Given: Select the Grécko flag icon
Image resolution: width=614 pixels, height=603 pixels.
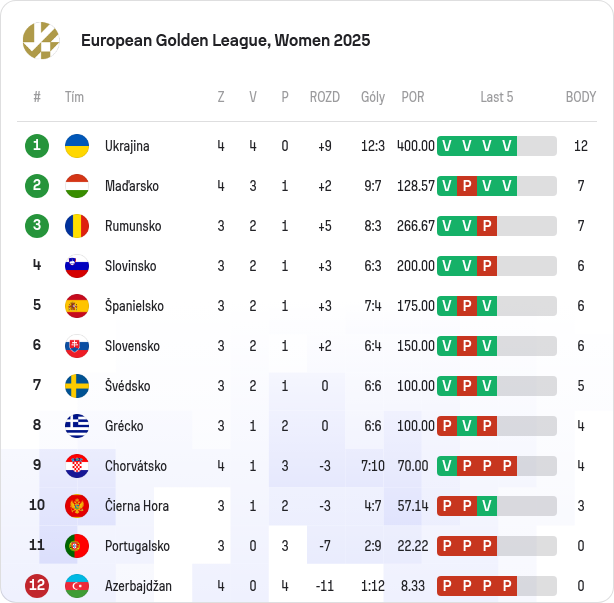Looking at the screenshot, I should click(x=77, y=426).
